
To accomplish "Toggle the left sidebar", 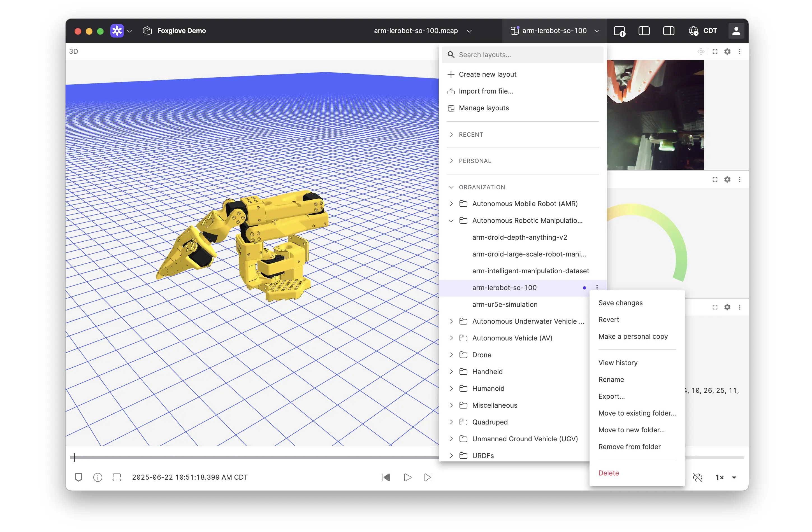I will pyautogui.click(x=644, y=31).
